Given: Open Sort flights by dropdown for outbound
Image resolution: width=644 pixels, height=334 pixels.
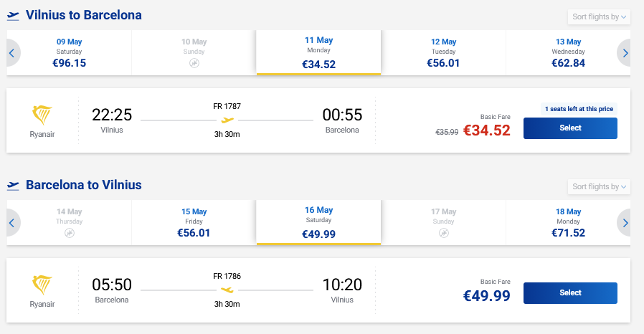Looking at the screenshot, I should (599, 16).
